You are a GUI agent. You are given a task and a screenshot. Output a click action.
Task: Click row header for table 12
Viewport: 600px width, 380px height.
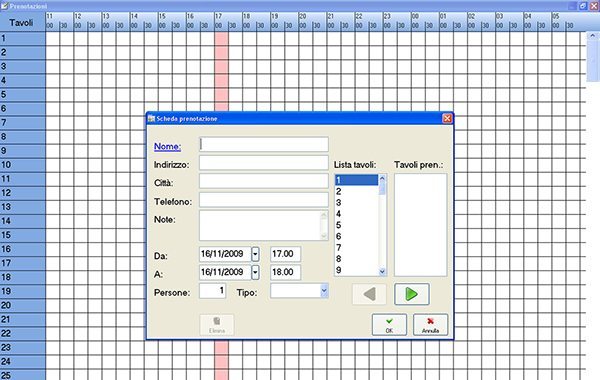[23, 193]
